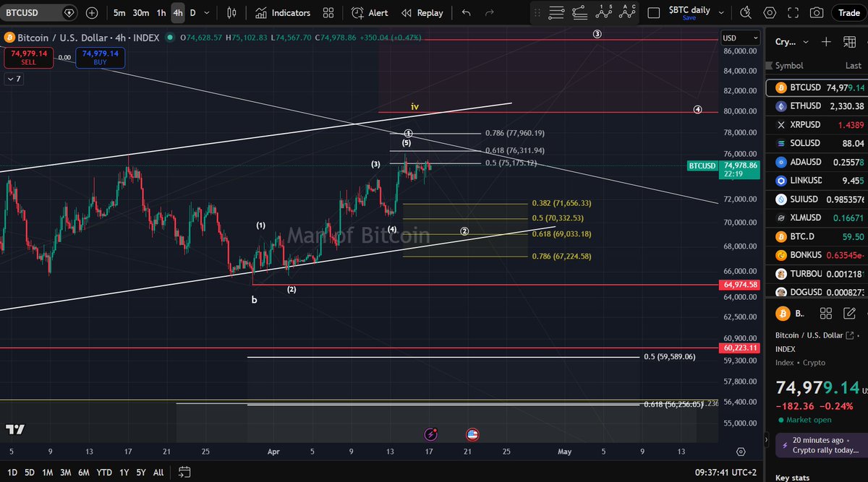Expand the timeframe interval dropdown arrow

pos(208,13)
